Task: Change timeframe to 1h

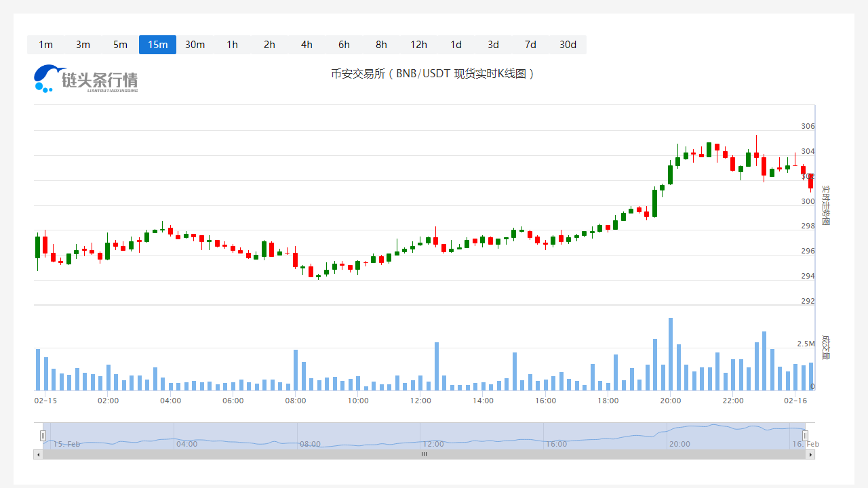Action: click(x=232, y=45)
